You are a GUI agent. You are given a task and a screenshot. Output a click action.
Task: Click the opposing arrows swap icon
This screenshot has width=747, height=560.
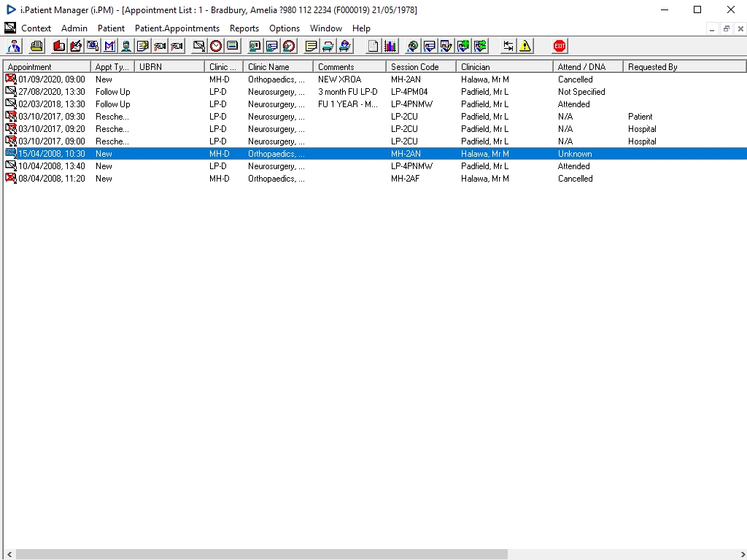[x=508, y=46]
